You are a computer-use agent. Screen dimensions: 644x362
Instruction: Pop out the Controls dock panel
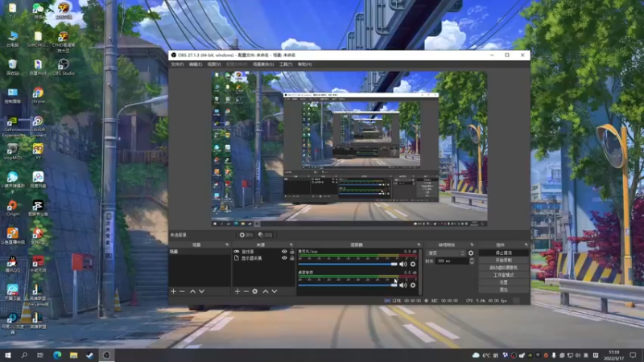[x=526, y=245]
